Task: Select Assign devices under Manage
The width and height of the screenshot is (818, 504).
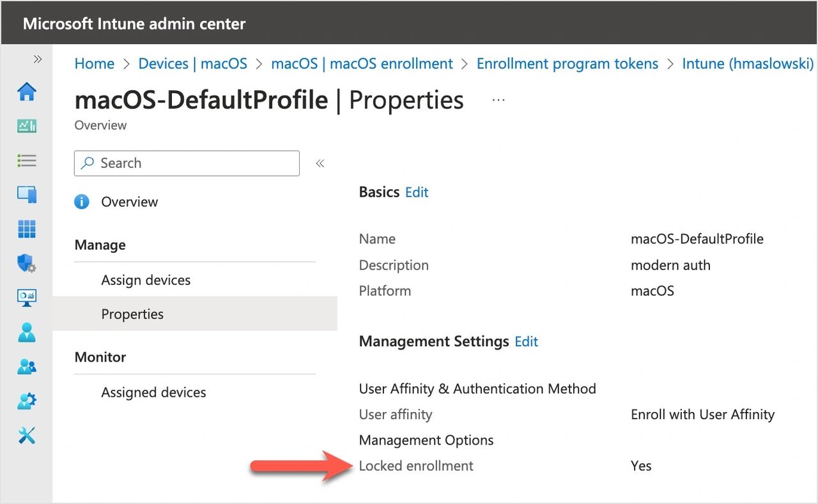Action: (x=146, y=280)
